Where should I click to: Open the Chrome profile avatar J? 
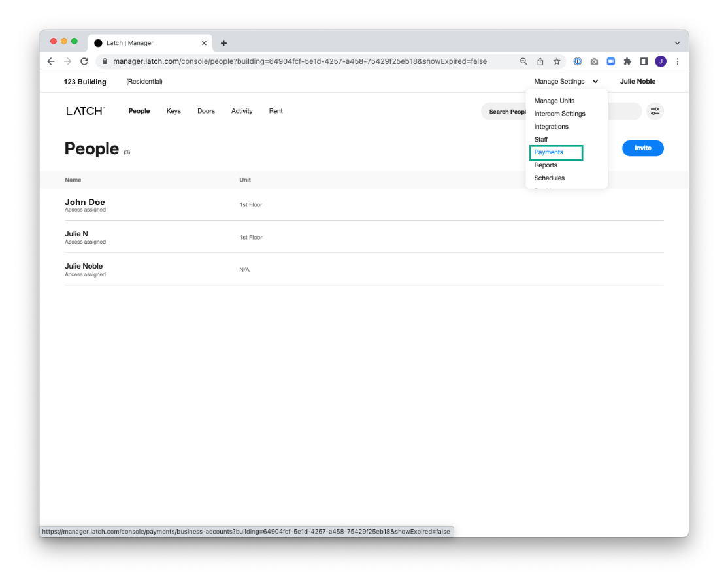661,61
